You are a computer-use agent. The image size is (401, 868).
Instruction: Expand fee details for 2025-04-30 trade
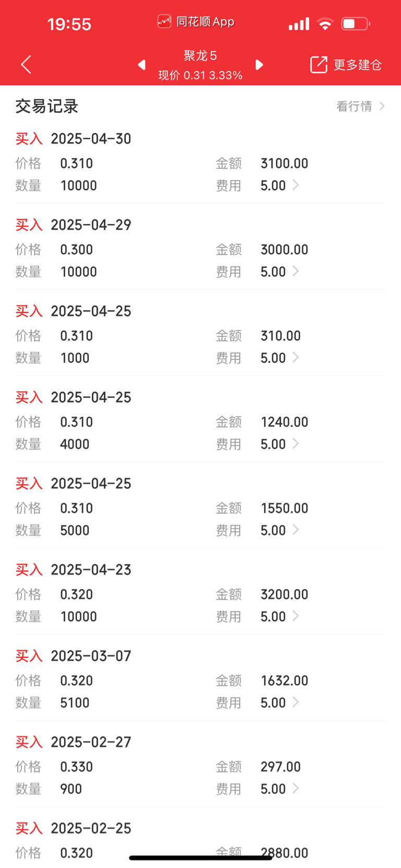tap(296, 185)
